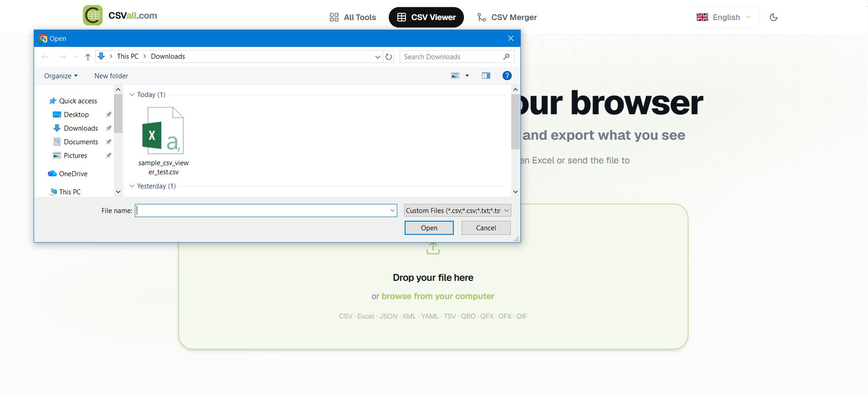
Task: Click file list scrollbar thumb
Action: click(x=515, y=122)
